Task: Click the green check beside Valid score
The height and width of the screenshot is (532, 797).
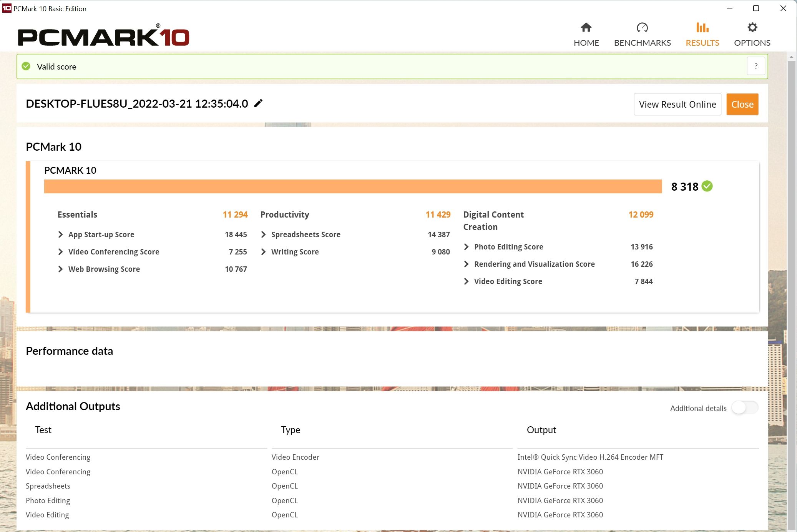Action: tap(26, 66)
